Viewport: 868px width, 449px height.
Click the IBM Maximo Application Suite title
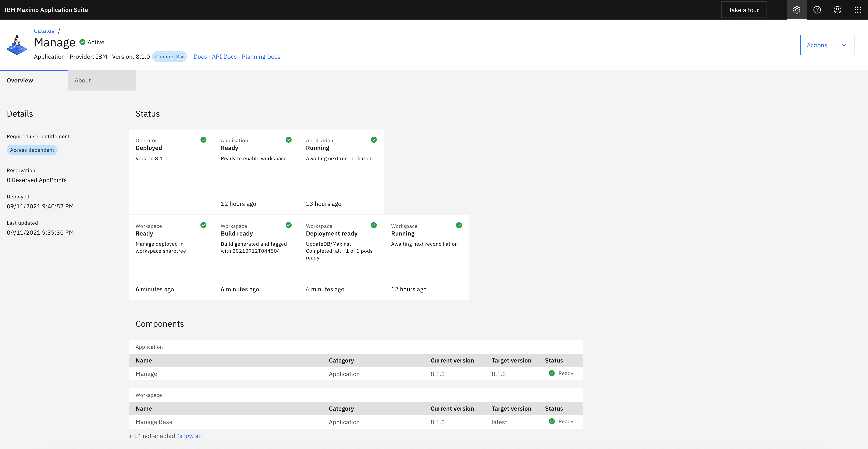coord(46,10)
